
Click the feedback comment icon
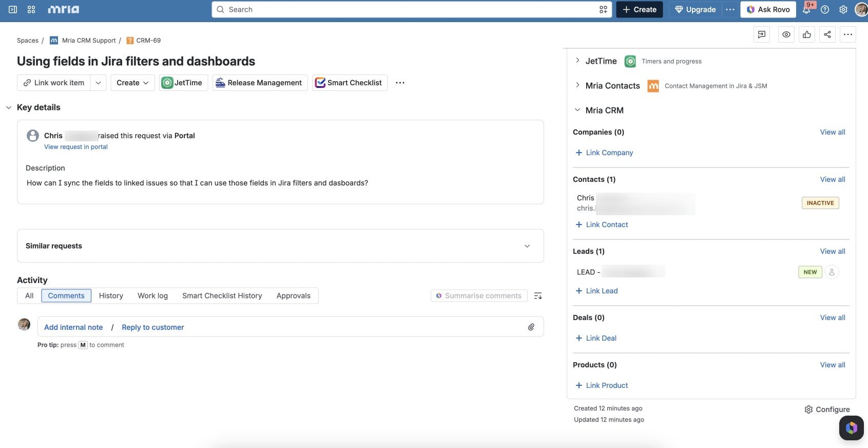coord(762,34)
